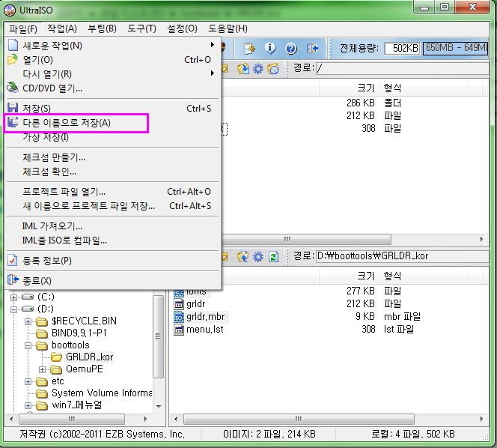This screenshot has width=497, height=448.
Task: Expand the win7_메뉴얼 folder node
Action: click(x=28, y=405)
